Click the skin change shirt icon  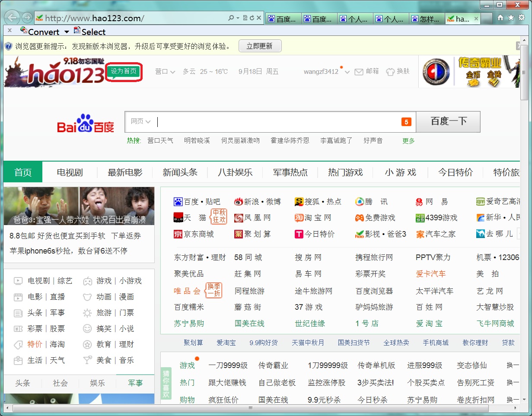[x=390, y=72]
